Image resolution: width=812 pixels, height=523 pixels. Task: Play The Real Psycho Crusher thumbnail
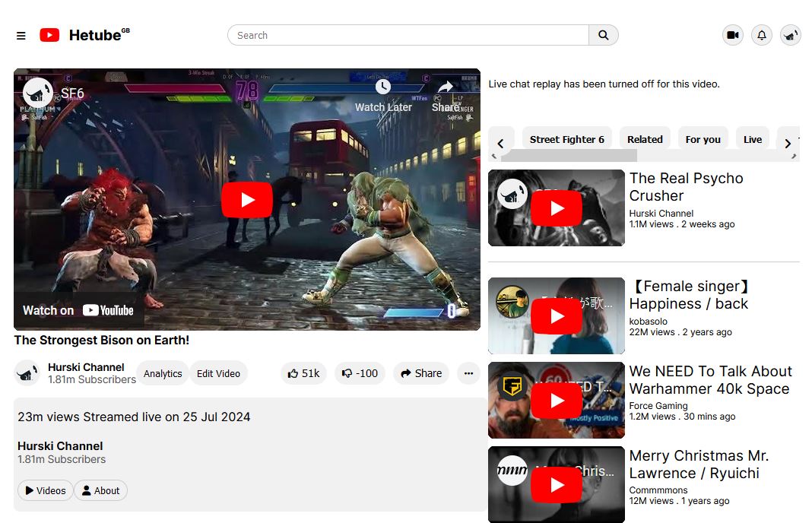click(557, 208)
